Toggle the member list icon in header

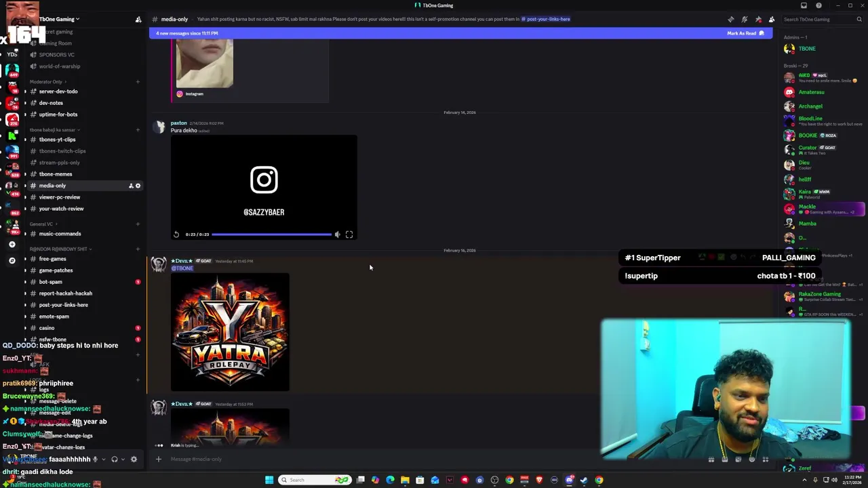coord(771,19)
